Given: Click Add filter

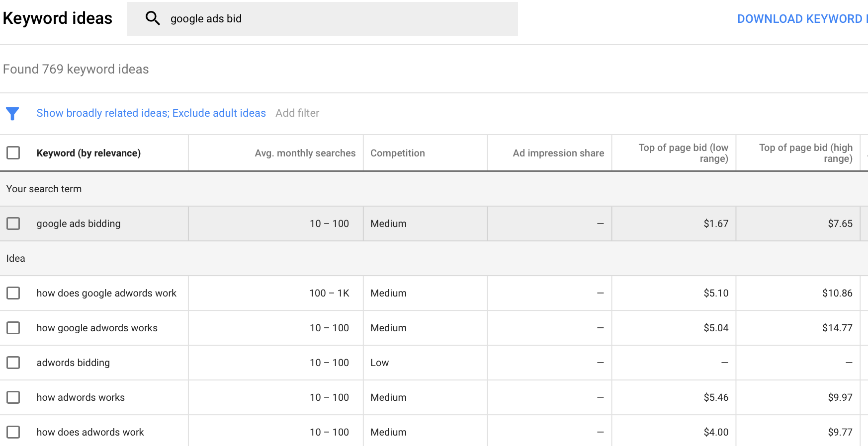Looking at the screenshot, I should 297,113.
